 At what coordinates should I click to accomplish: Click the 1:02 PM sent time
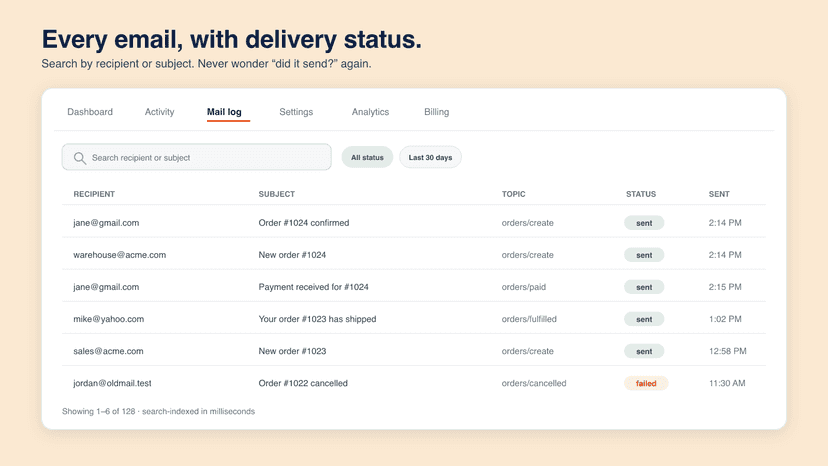click(x=725, y=319)
